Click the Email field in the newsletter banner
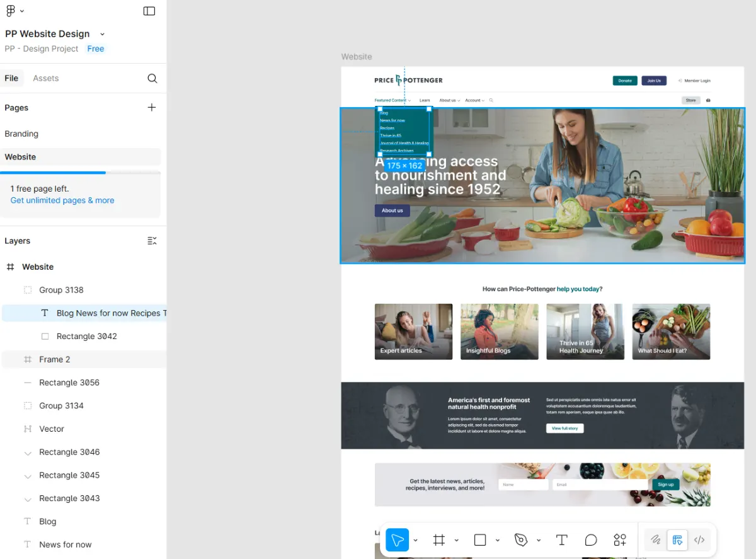Viewport: 756px width, 559px height. click(600, 485)
